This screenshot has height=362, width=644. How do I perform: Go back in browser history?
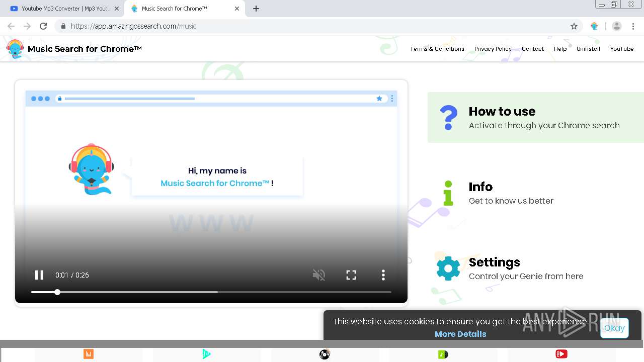click(11, 26)
